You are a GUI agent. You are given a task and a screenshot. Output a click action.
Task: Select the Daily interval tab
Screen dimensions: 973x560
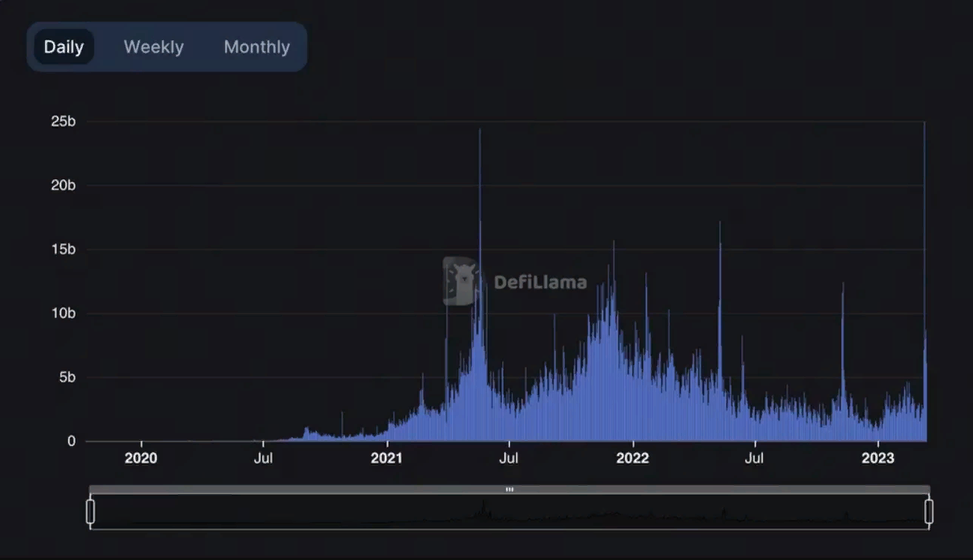coord(64,47)
